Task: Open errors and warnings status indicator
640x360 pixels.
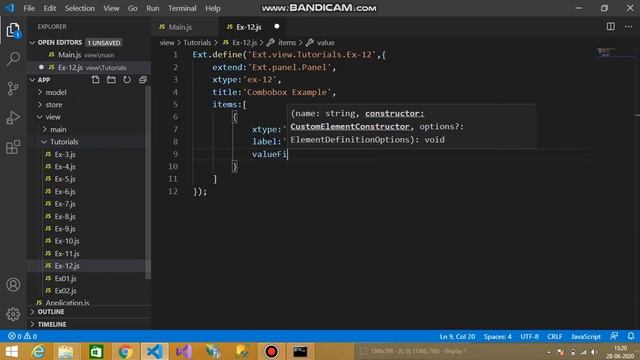Action: 22,336
